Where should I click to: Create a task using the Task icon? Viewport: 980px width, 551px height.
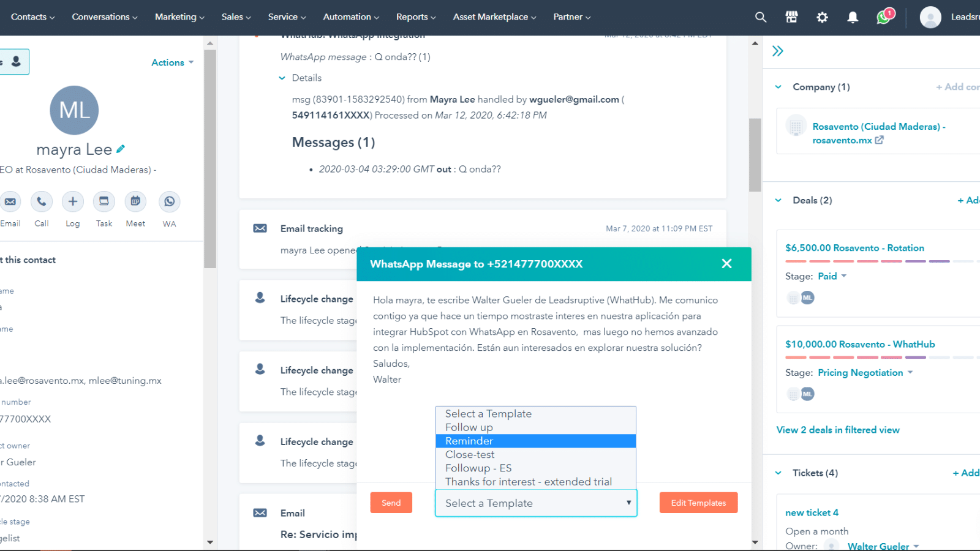click(104, 201)
